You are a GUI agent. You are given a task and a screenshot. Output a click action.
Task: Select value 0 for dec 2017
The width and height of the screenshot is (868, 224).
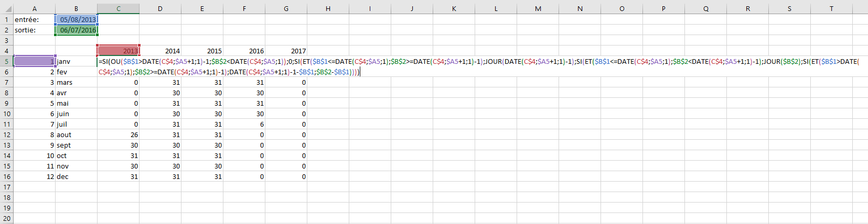[286, 176]
